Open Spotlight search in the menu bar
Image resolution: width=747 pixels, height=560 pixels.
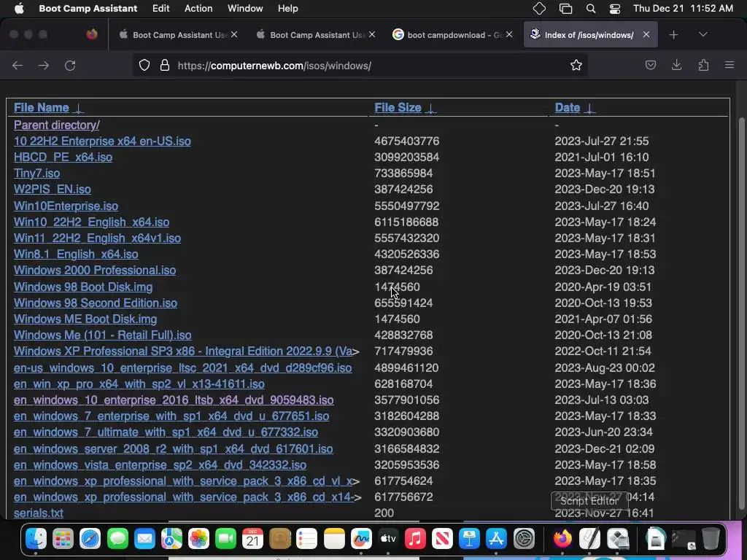pyautogui.click(x=591, y=9)
